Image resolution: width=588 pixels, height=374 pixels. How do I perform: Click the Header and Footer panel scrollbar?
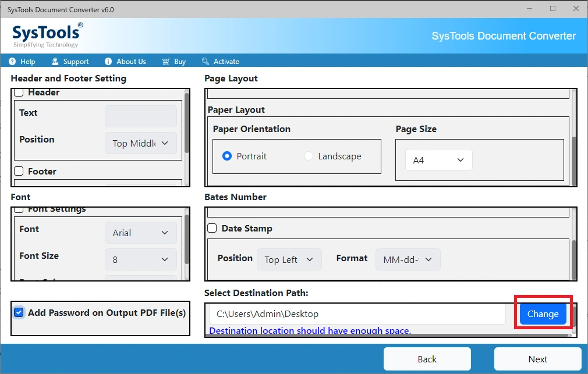pyautogui.click(x=187, y=124)
